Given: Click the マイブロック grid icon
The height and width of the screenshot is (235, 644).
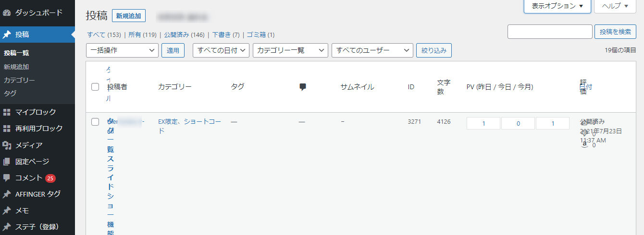Looking at the screenshot, I should click(x=7, y=112).
